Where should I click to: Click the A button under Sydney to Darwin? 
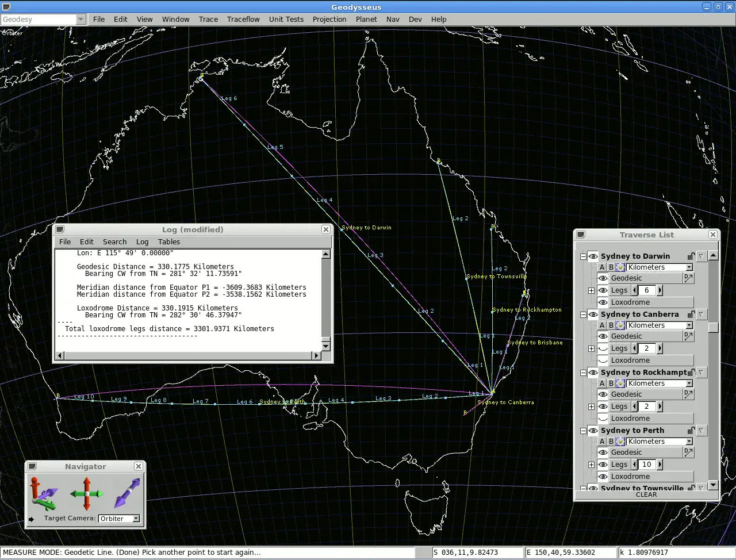[602, 267]
